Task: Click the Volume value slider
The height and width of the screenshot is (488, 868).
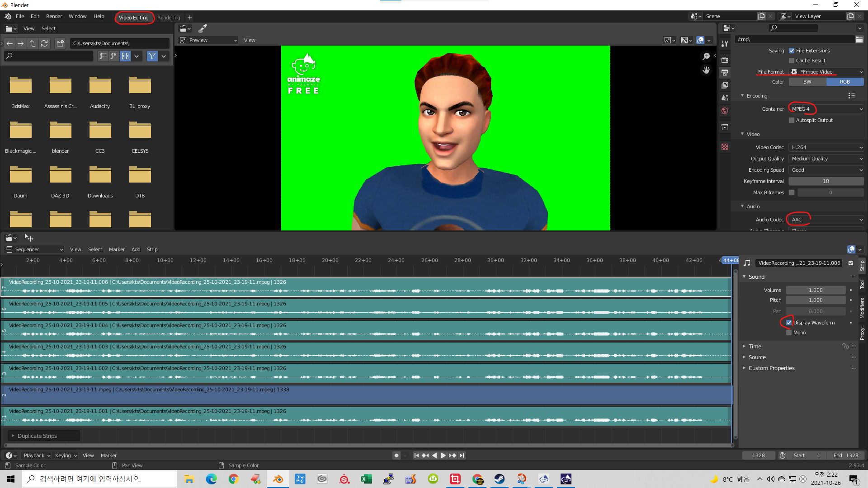Action: tap(815, 290)
